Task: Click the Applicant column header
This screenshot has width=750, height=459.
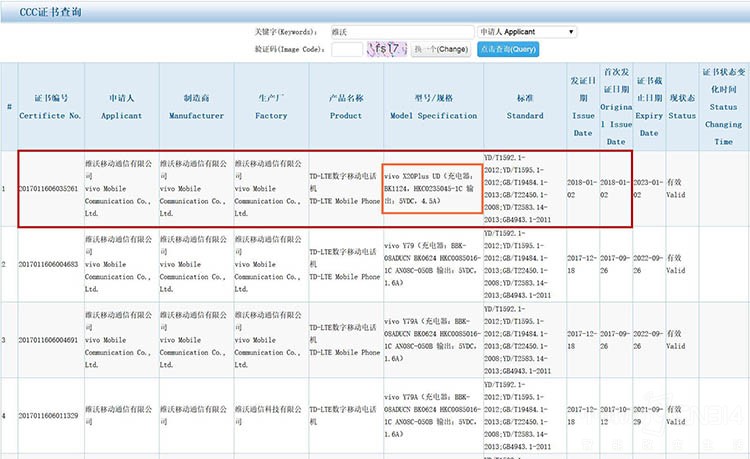Action: tap(121, 107)
